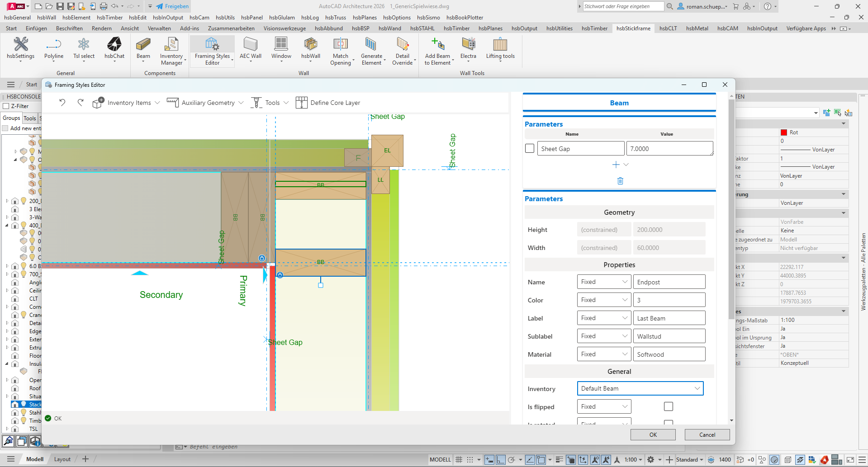Cancel the Framing Styles Editor dialog

707,434
